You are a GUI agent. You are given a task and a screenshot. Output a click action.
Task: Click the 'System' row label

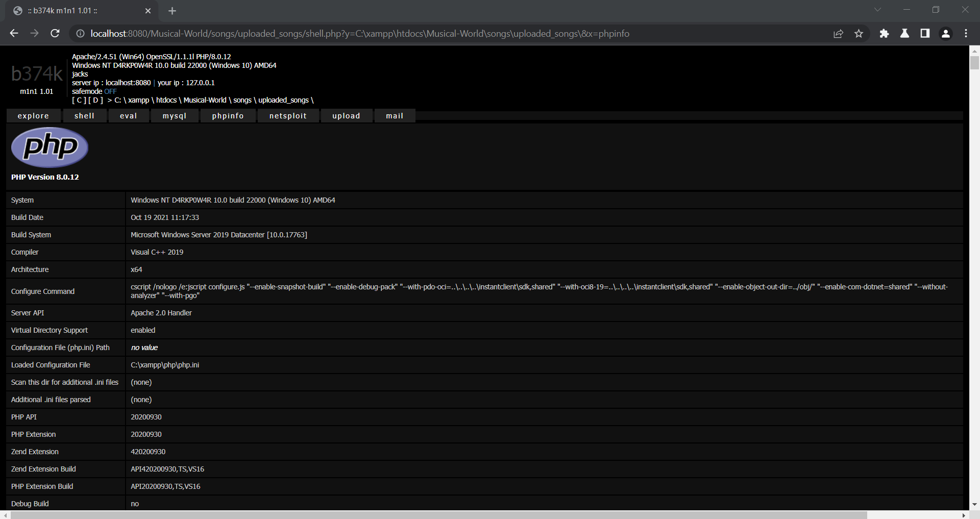[x=22, y=200]
